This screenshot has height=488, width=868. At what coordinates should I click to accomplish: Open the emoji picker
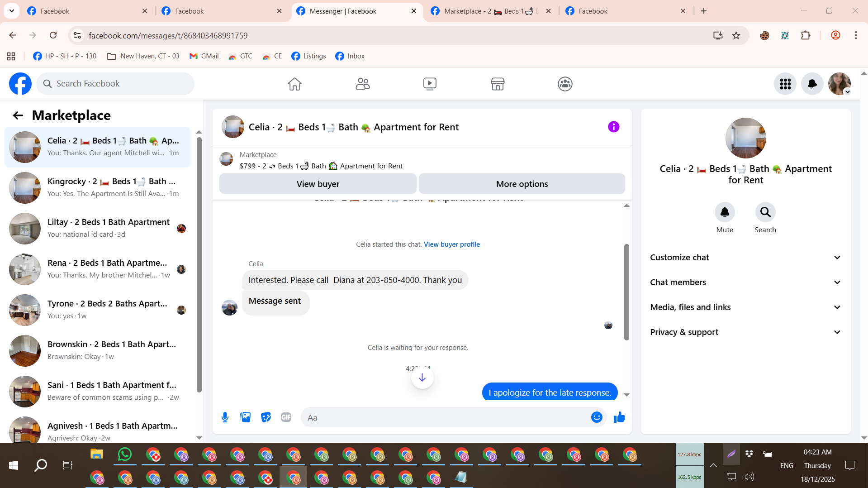(597, 417)
